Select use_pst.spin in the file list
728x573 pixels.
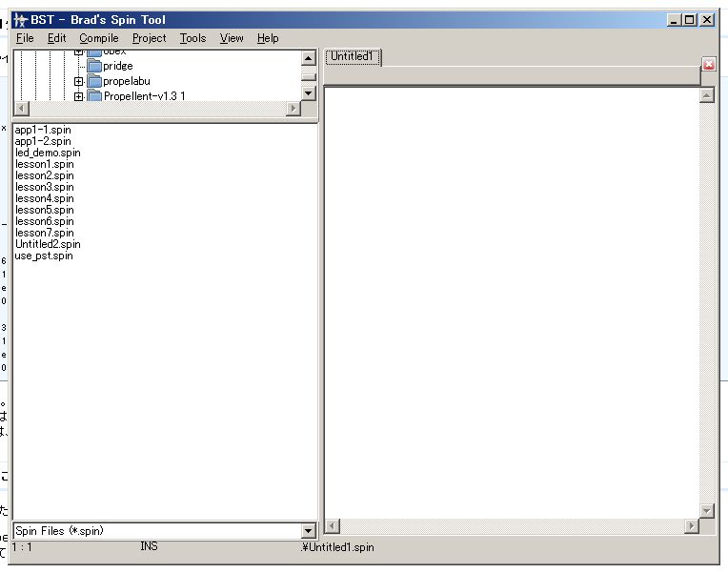pos(44,256)
